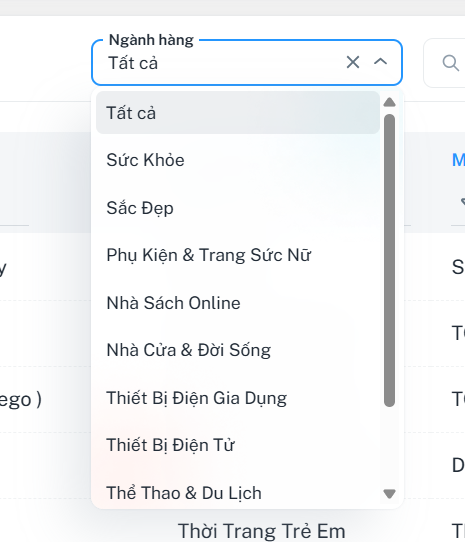
Task: Pick Phụ Kiện & Trang Sức Nữ
Action: [x=238, y=255]
